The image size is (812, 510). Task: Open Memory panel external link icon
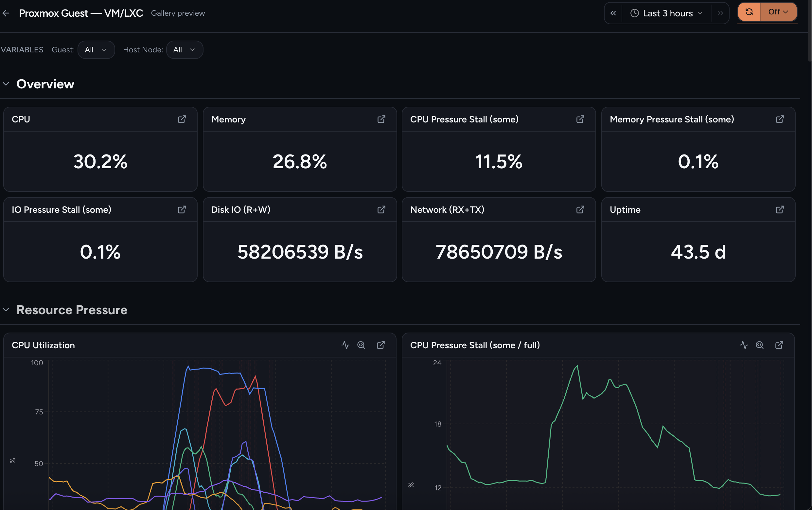(x=381, y=119)
